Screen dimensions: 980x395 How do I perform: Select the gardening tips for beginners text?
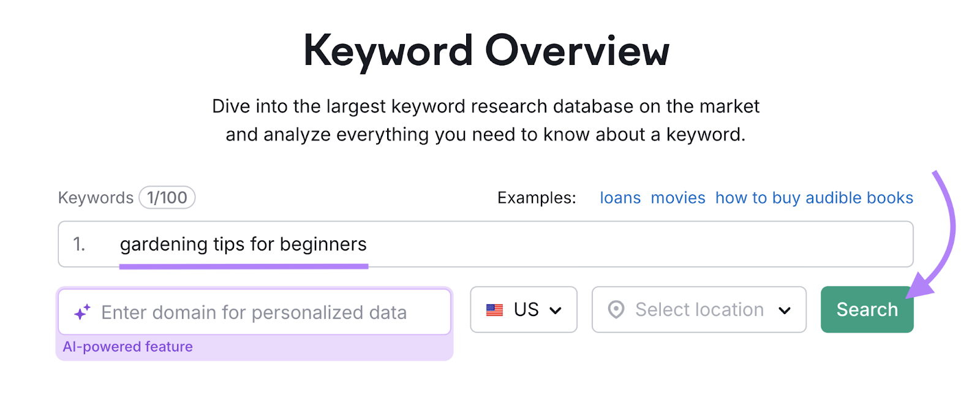(x=244, y=244)
